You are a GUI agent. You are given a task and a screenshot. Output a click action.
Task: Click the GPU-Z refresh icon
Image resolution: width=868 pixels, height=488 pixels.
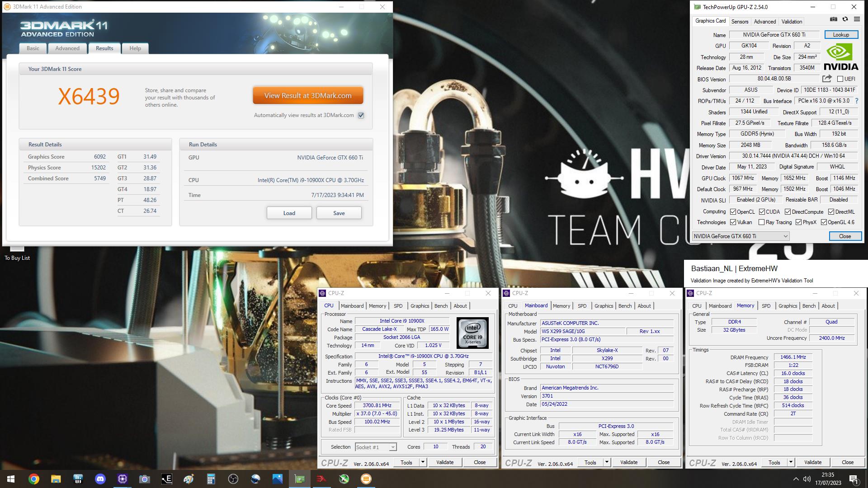click(845, 19)
